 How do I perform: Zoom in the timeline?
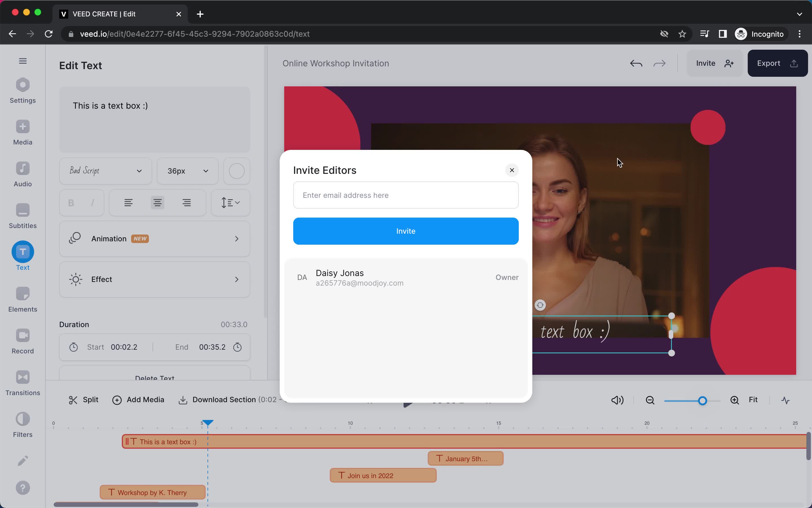(734, 400)
